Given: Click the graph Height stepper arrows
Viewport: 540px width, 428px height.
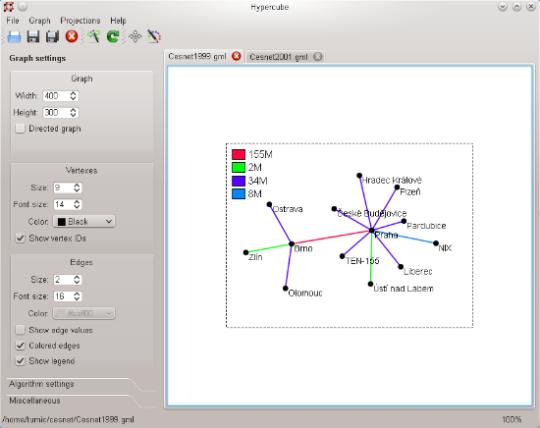Looking at the screenshot, I should 73,112.
